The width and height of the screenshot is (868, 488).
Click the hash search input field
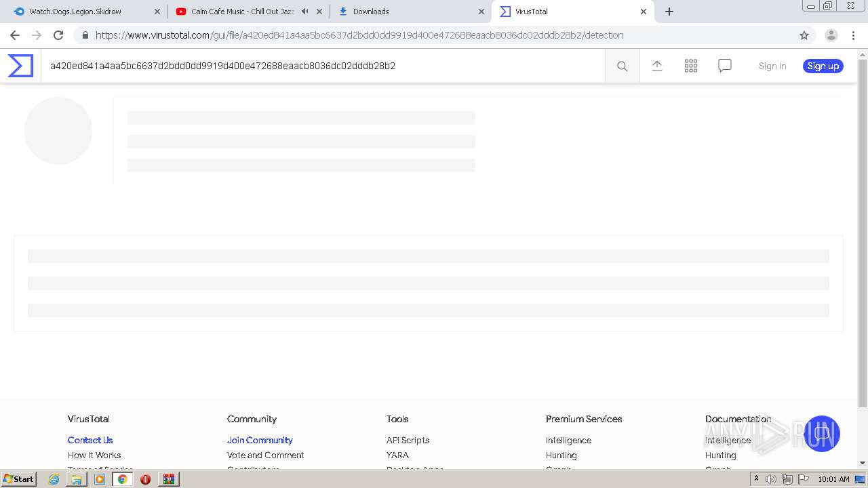pos(323,66)
